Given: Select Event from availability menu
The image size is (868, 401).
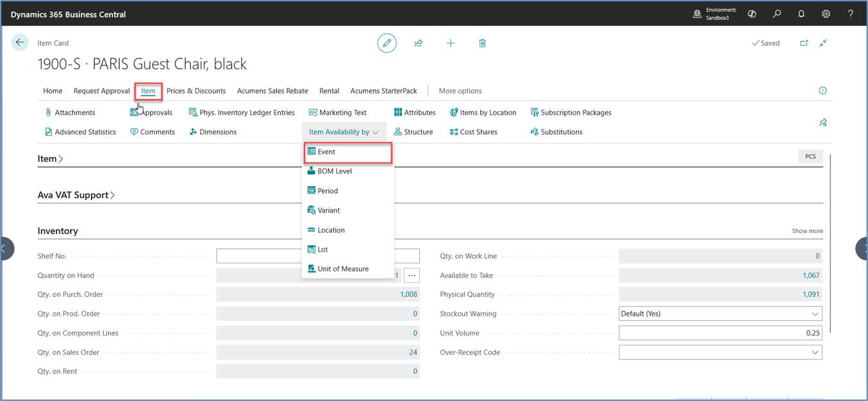Looking at the screenshot, I should coord(347,152).
